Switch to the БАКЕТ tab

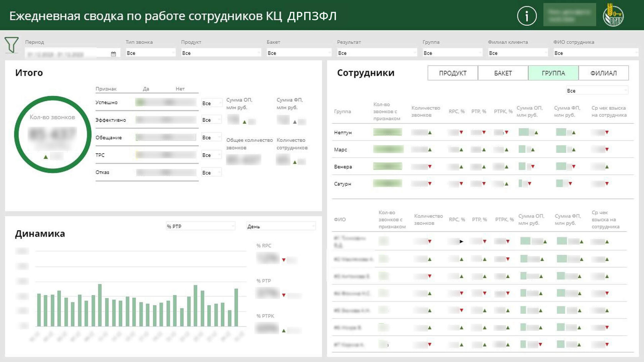click(503, 73)
